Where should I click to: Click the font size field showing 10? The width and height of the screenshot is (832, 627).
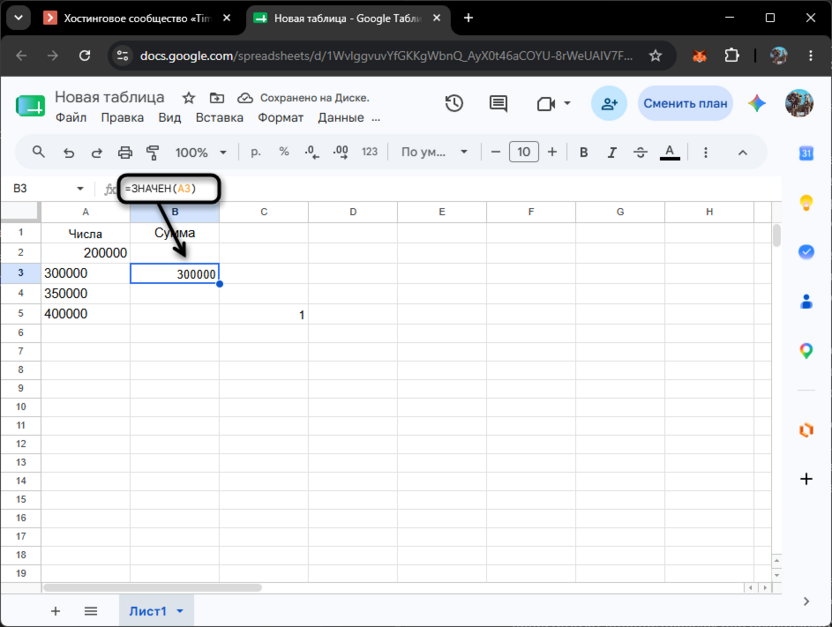tap(524, 152)
